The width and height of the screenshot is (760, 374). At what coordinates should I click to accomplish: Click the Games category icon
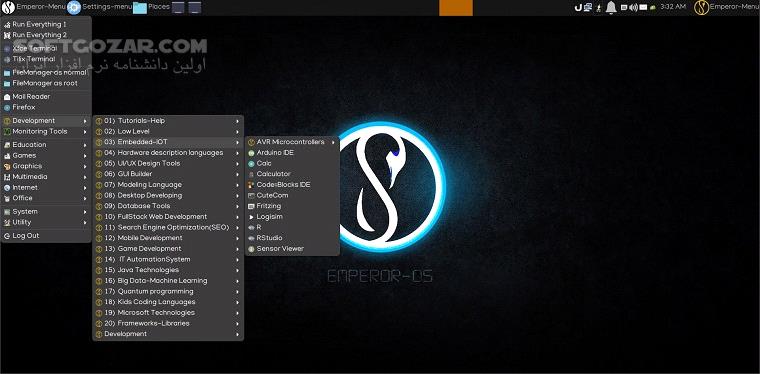click(x=7, y=156)
